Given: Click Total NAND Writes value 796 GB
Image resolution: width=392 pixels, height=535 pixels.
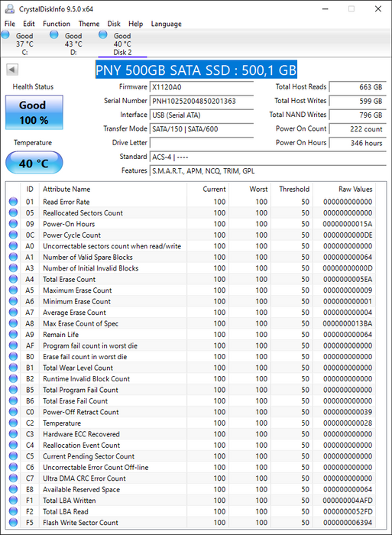Looking at the screenshot, I should coord(358,115).
